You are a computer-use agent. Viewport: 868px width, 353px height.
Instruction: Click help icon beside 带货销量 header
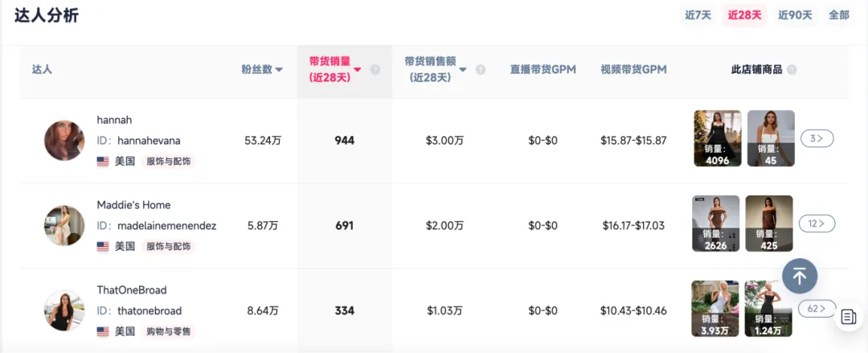375,70
